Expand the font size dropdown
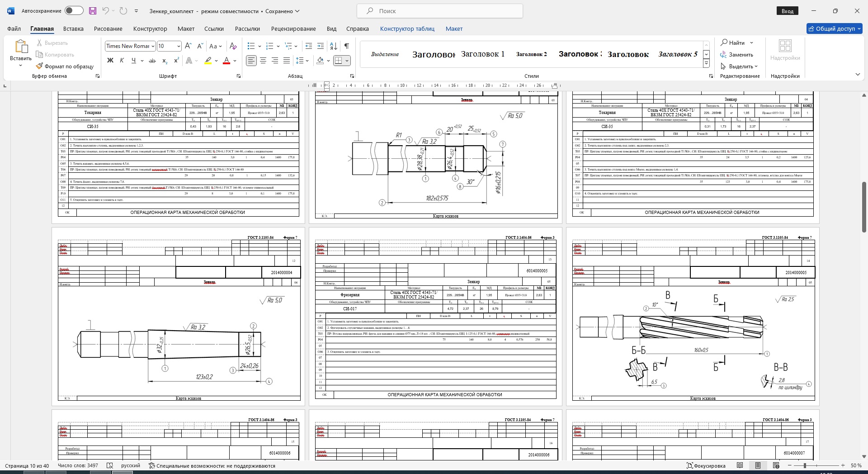This screenshot has height=474, width=868. [x=179, y=46]
